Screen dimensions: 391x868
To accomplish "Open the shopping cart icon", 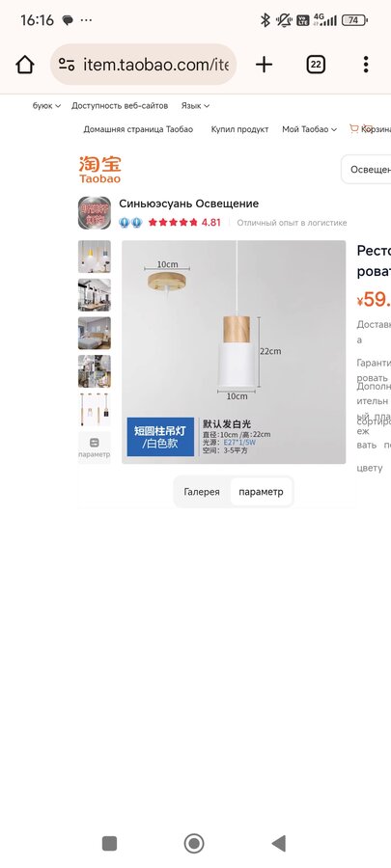I will point(354,129).
